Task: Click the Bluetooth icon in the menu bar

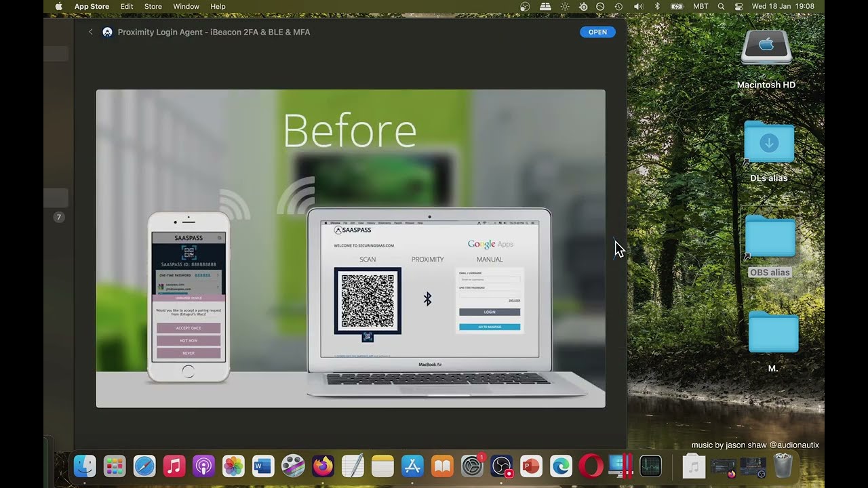Action: click(657, 6)
